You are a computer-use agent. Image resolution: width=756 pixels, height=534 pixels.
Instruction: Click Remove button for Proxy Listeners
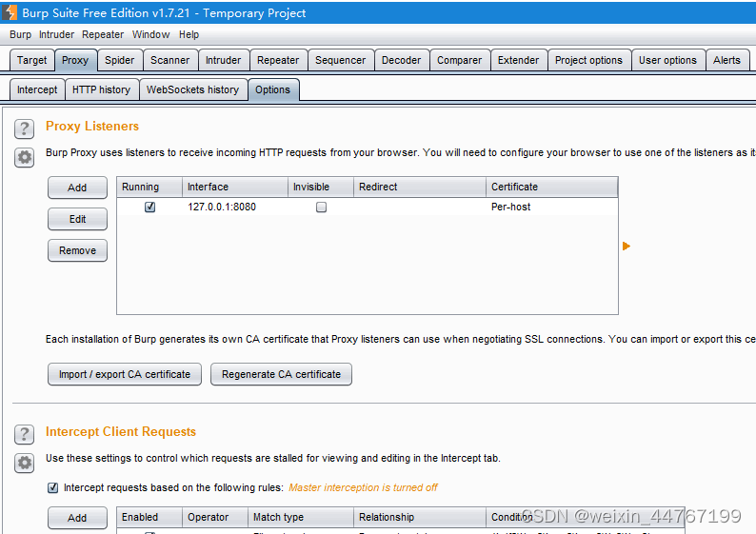[77, 250]
